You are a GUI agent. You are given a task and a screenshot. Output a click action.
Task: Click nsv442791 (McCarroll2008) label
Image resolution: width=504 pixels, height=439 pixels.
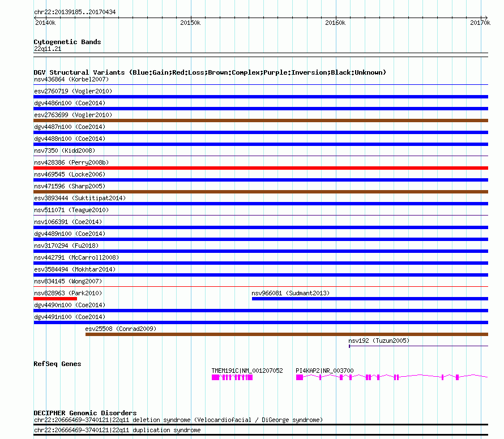pyautogui.click(x=76, y=257)
